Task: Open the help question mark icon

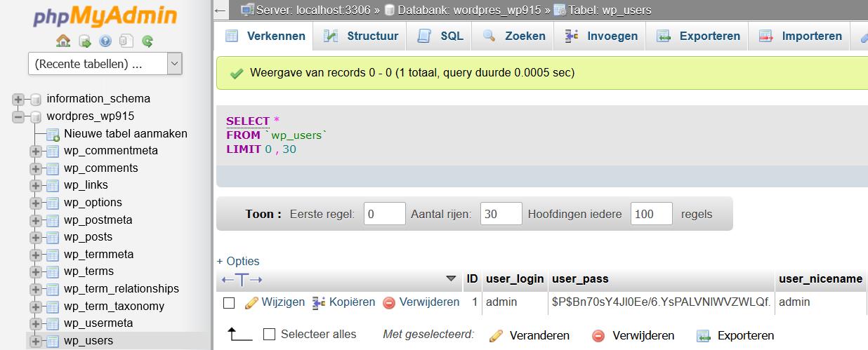Action: point(105,41)
